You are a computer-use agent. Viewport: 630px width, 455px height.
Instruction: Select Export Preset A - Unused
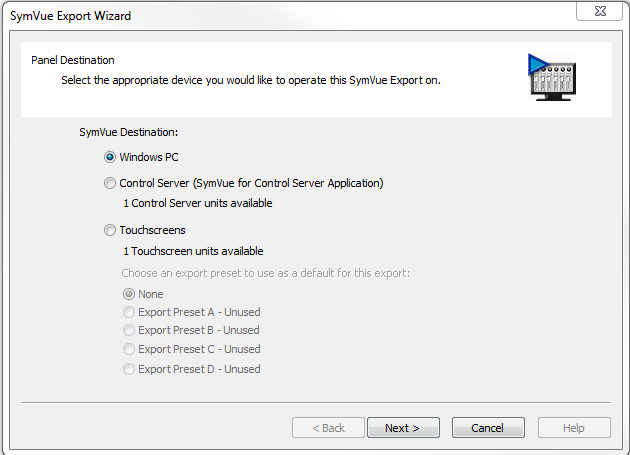129,312
